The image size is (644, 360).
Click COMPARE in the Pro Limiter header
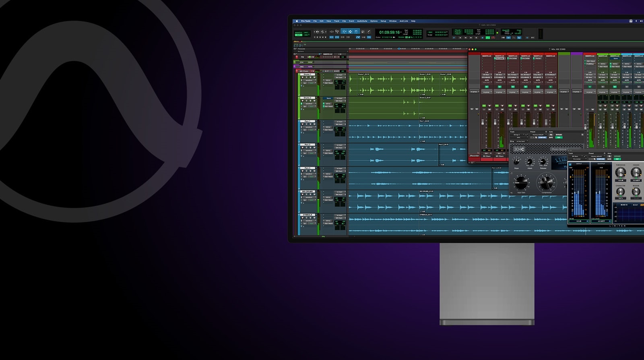click(601, 159)
